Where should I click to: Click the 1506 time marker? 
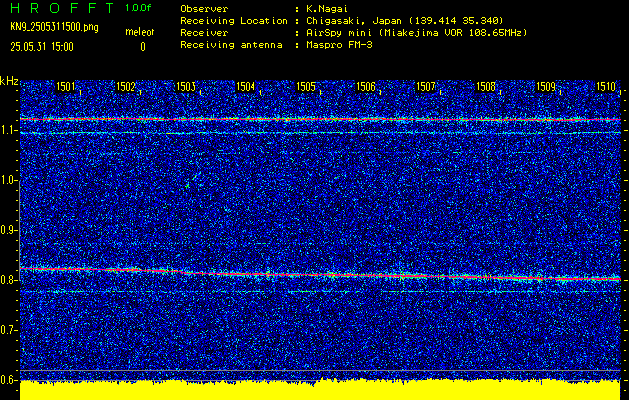pyautogui.click(x=366, y=87)
